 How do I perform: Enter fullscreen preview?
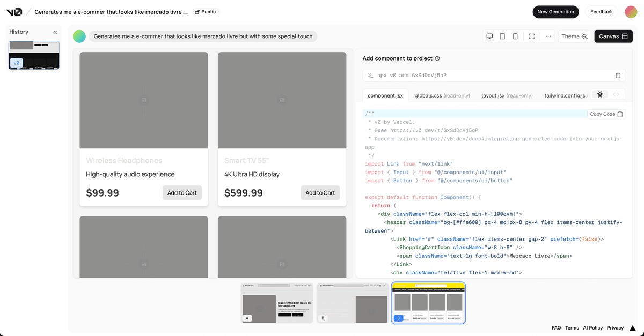(x=532, y=36)
